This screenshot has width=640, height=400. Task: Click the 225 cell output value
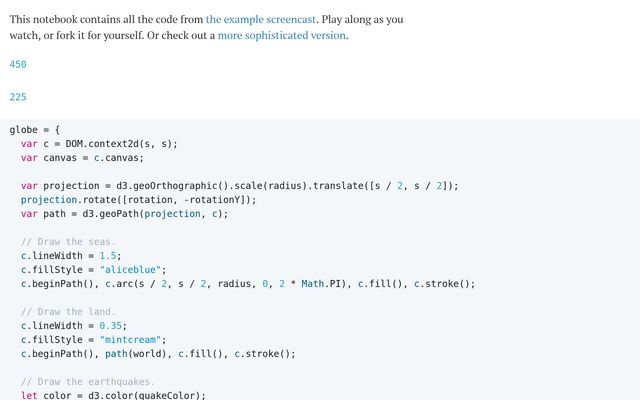pos(18,97)
